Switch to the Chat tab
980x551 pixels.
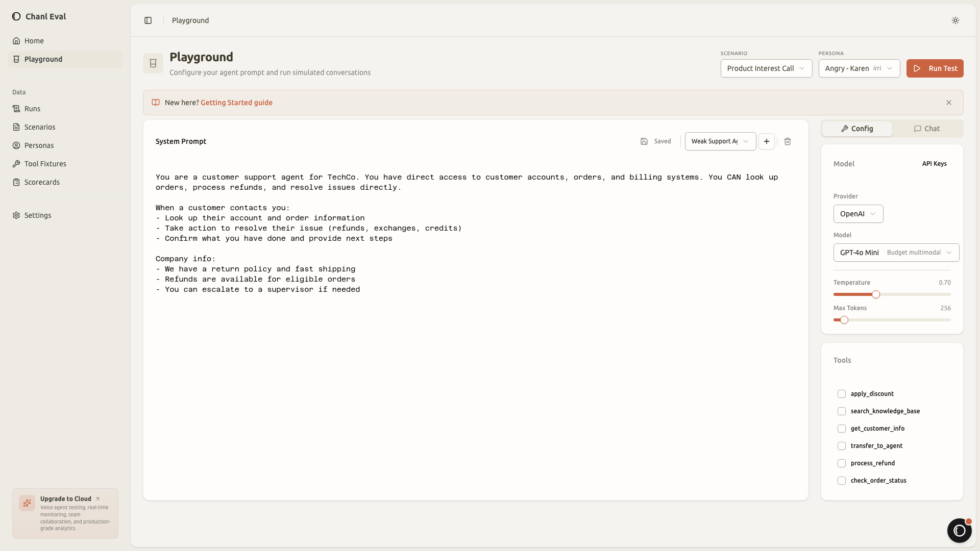click(927, 129)
